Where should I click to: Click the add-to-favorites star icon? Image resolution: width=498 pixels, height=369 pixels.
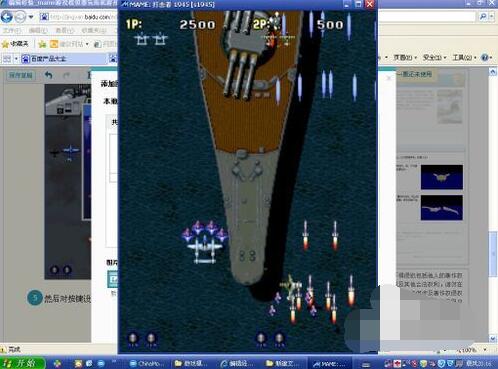42,44
